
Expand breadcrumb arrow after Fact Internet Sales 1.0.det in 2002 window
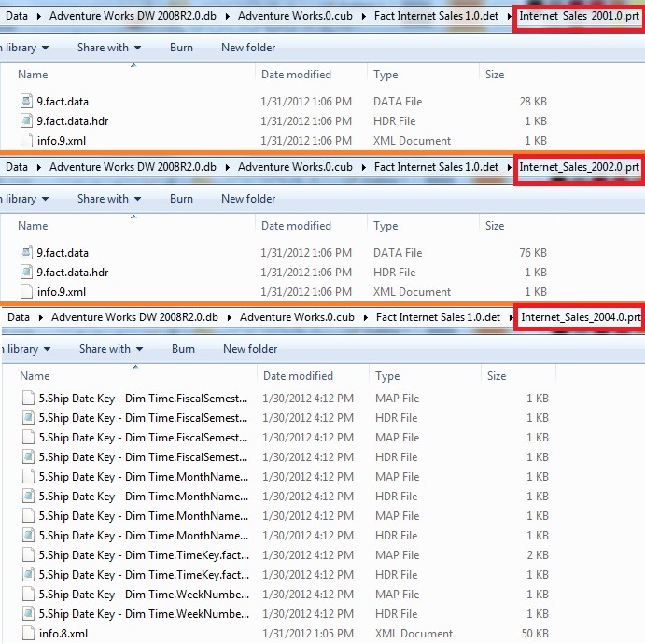tap(509, 167)
